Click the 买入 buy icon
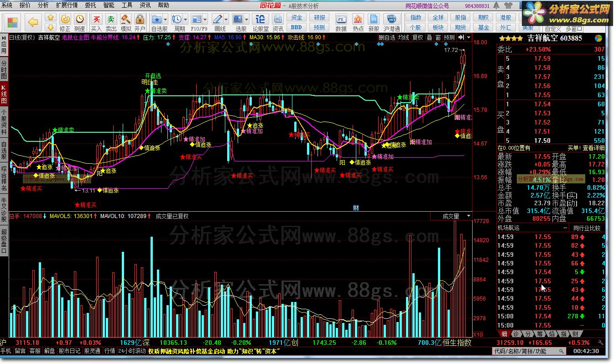Viewport: 614px width, 364px height. click(96, 22)
